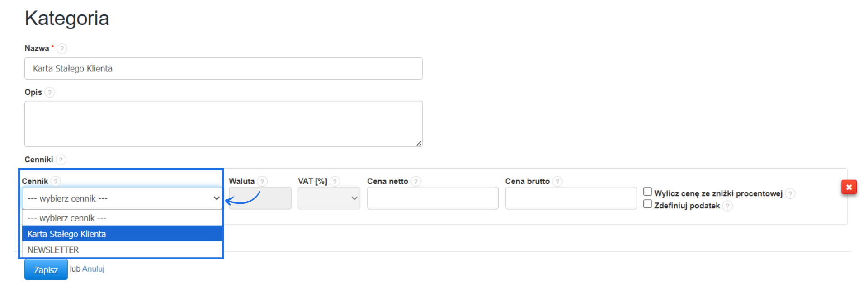Click help icon next to Nazwa label

62,48
